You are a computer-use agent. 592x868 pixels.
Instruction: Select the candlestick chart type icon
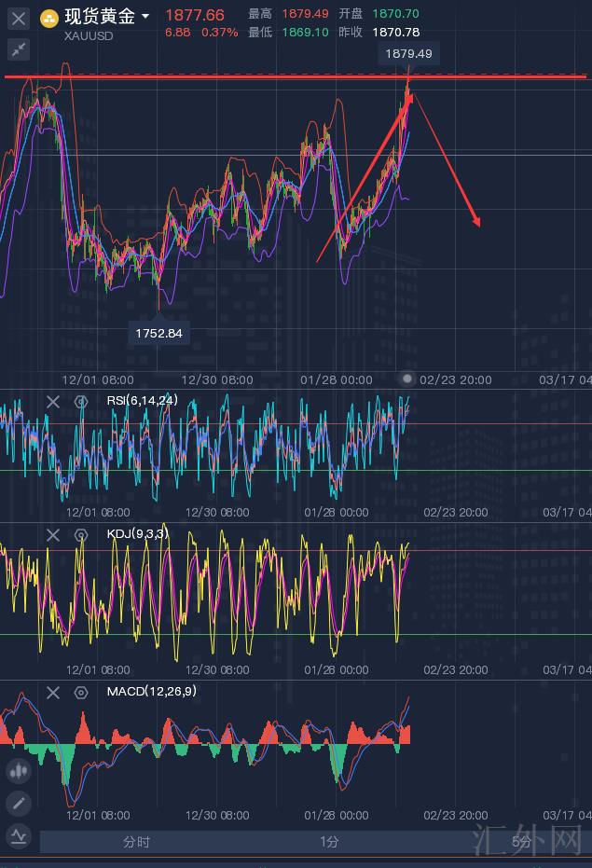pyautogui.click(x=19, y=771)
